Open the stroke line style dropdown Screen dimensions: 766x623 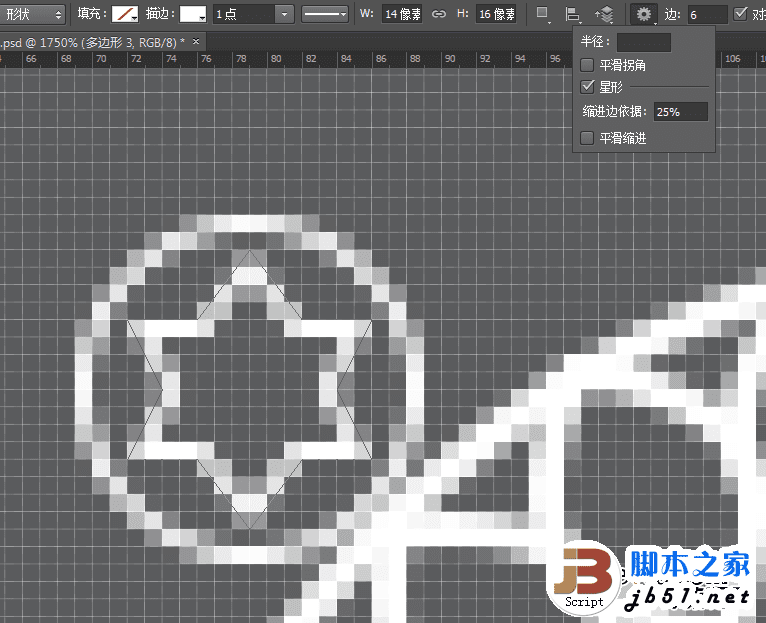324,14
